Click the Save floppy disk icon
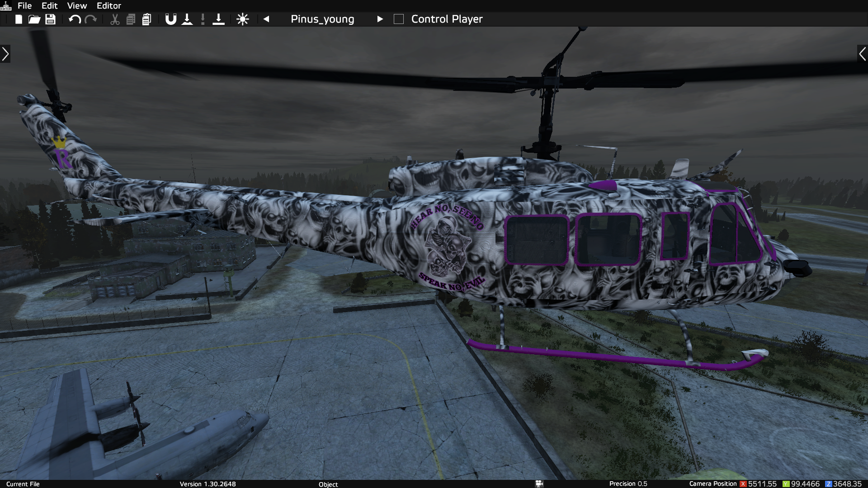 [x=50, y=19]
